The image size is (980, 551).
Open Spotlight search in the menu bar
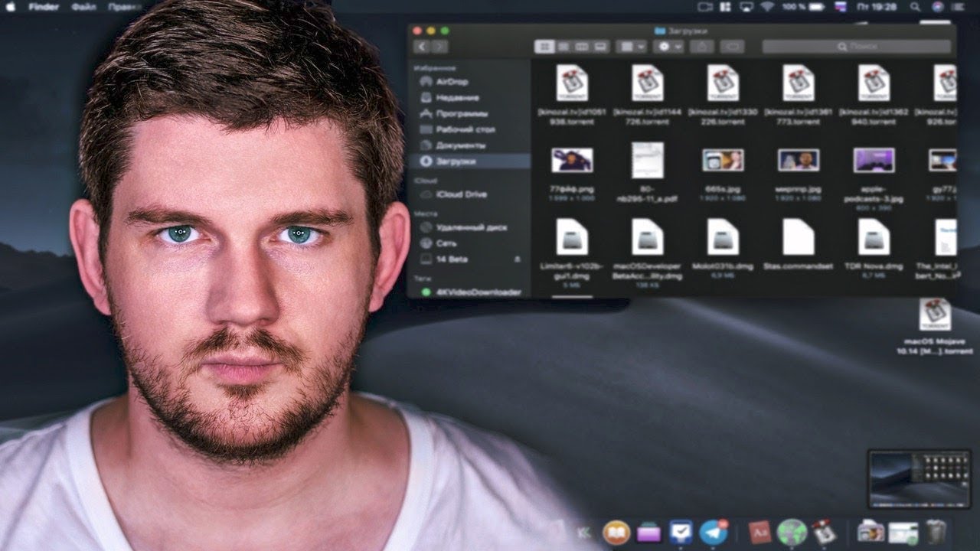click(916, 6)
